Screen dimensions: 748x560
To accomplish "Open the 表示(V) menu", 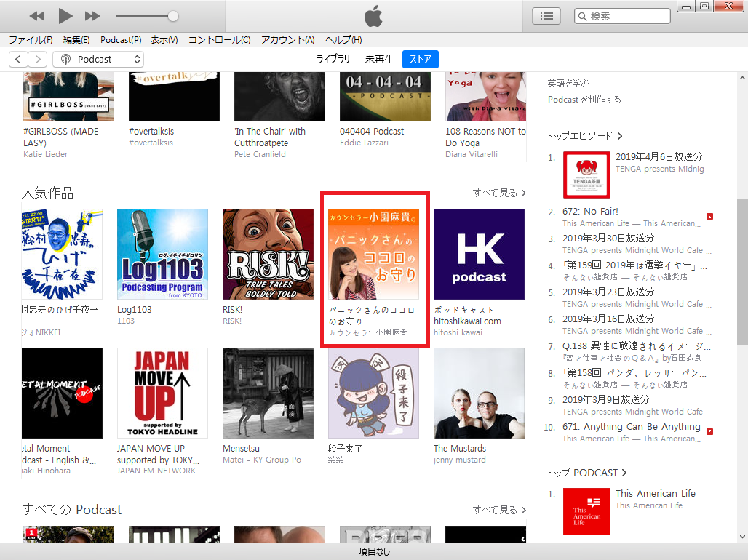I will pyautogui.click(x=164, y=40).
